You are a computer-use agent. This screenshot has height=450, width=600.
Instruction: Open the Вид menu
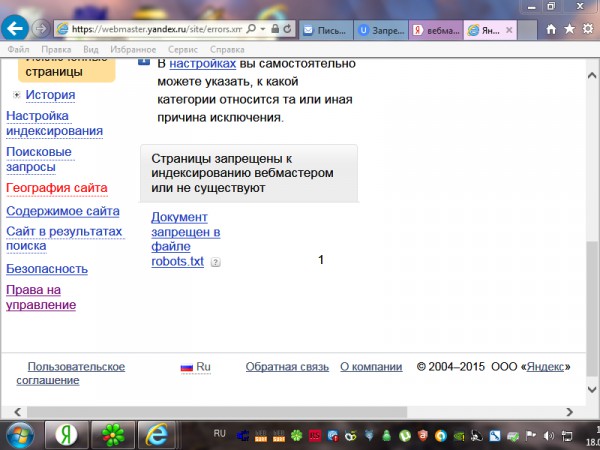[91, 49]
